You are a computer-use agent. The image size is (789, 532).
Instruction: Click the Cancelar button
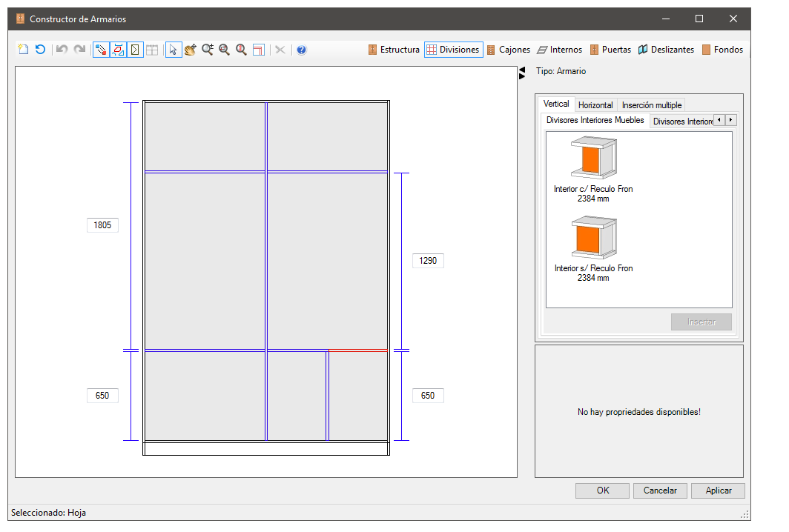[x=660, y=491]
